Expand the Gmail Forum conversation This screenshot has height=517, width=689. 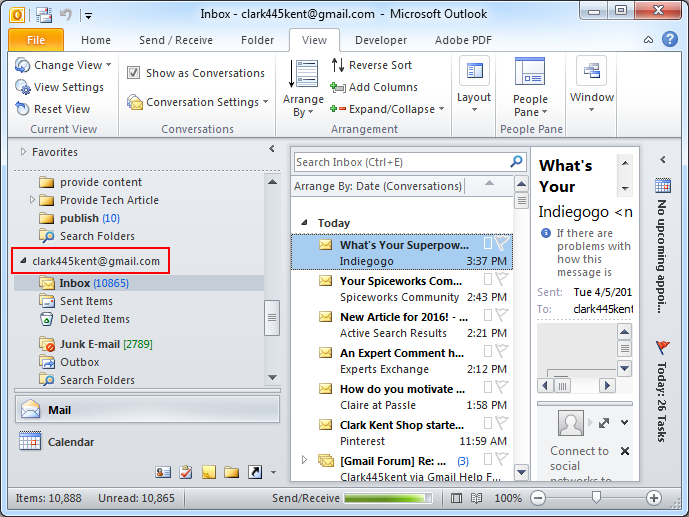click(304, 460)
